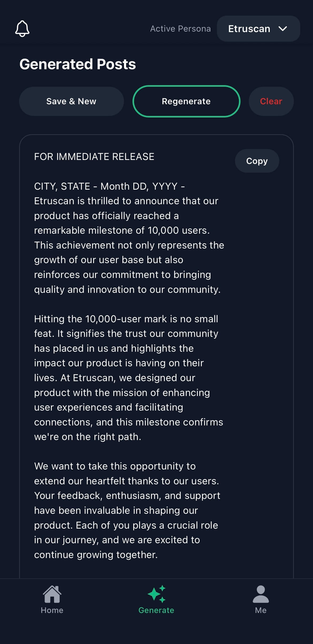Tap the green Generate sparkles icon
This screenshot has height=644, width=313.
(x=157, y=594)
